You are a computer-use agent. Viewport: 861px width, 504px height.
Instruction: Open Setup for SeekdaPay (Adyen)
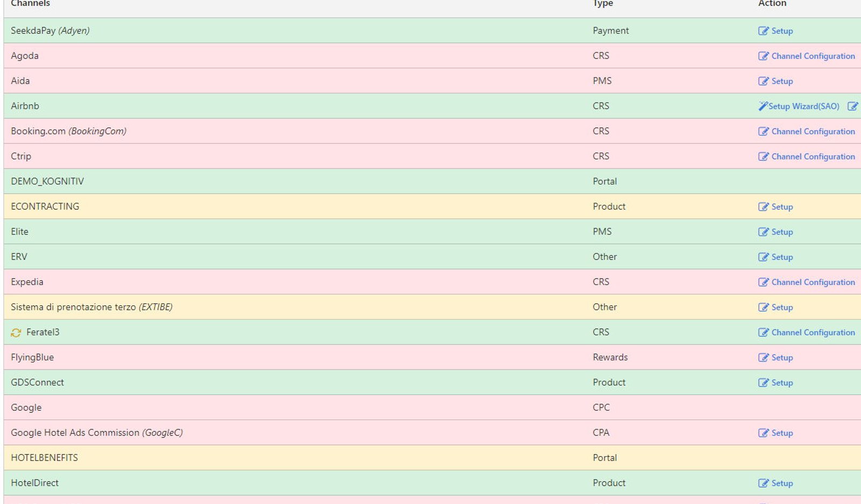click(782, 31)
